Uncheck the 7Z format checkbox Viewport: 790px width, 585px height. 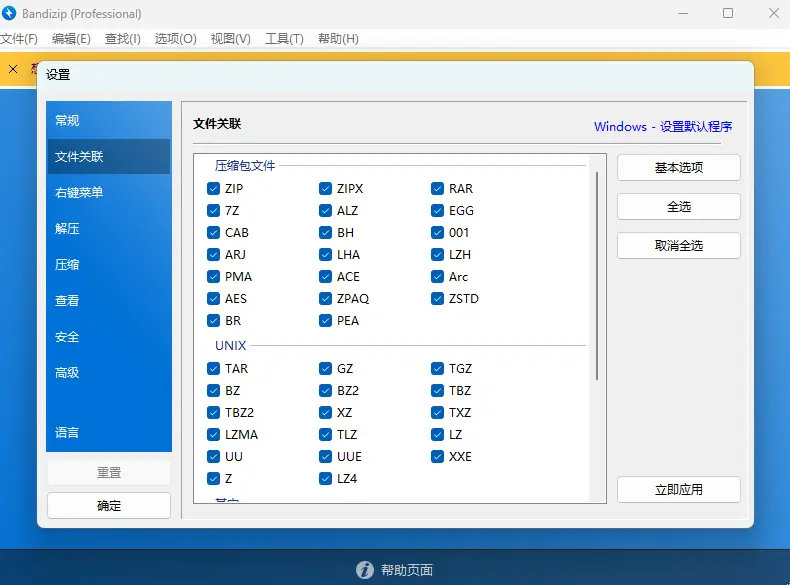tap(213, 211)
